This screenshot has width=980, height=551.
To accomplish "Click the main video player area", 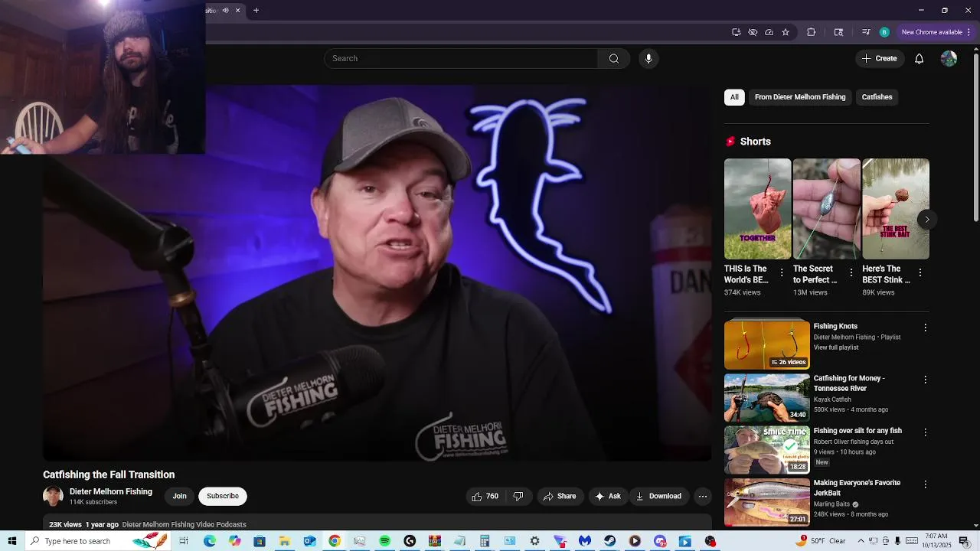I will [377, 273].
